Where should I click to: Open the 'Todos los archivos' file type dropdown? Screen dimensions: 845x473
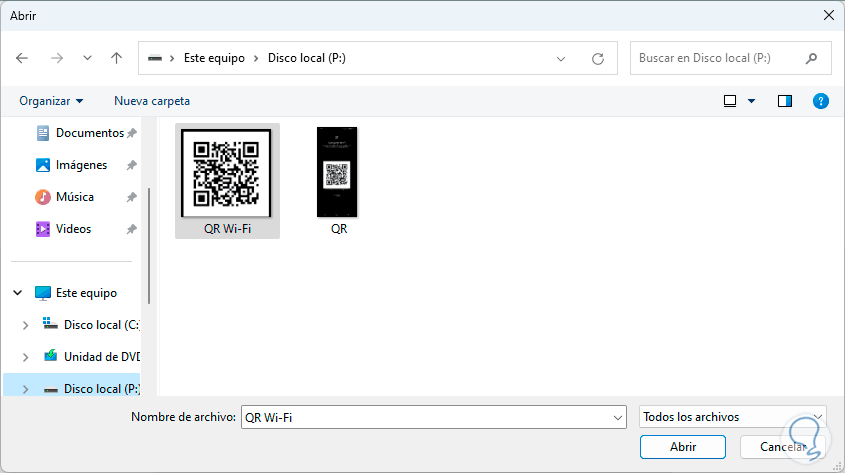[x=732, y=417]
